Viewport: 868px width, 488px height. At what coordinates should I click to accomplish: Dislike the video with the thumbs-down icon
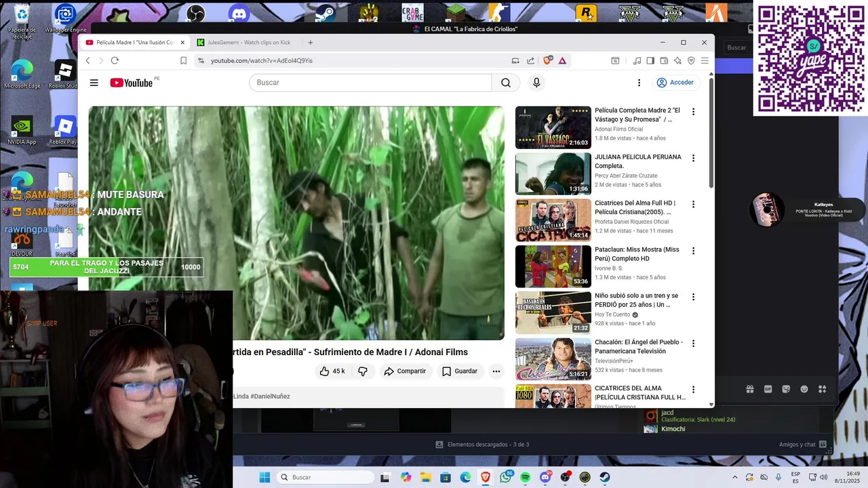pos(363,371)
